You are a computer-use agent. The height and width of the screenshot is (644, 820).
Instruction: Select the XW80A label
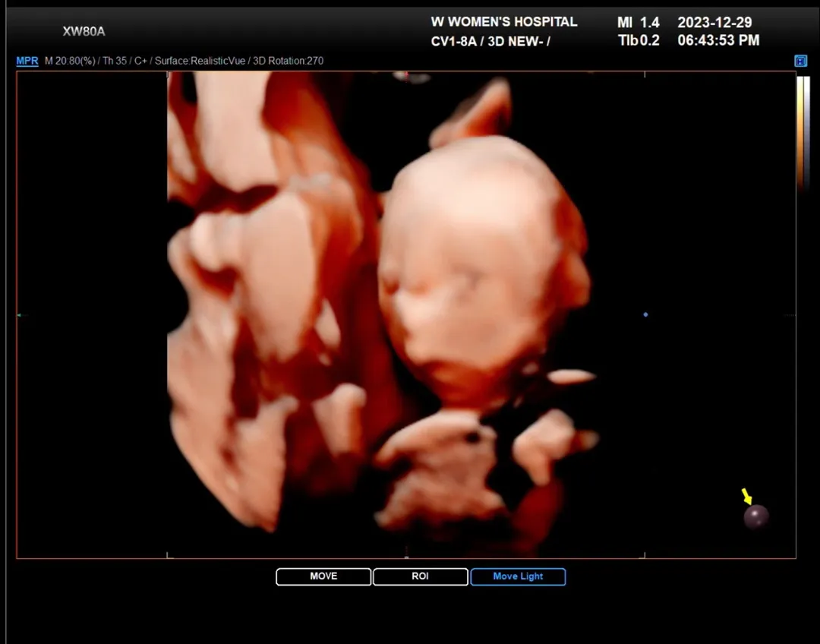point(84,31)
